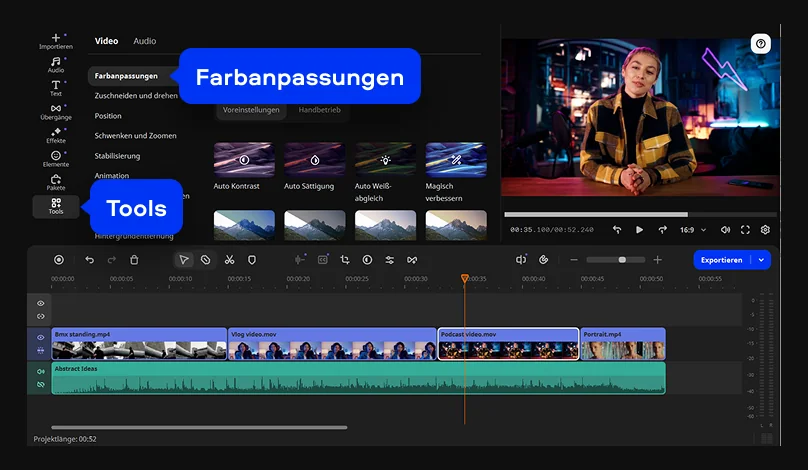Toggle visibility of the main video track
Image resolution: width=808 pixels, height=470 pixels.
(41, 338)
